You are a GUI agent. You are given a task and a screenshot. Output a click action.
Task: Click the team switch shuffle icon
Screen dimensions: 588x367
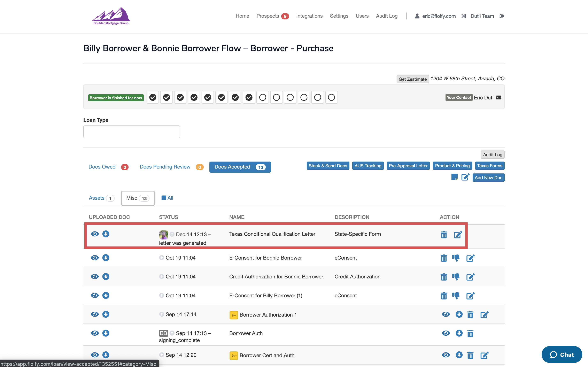[464, 16]
